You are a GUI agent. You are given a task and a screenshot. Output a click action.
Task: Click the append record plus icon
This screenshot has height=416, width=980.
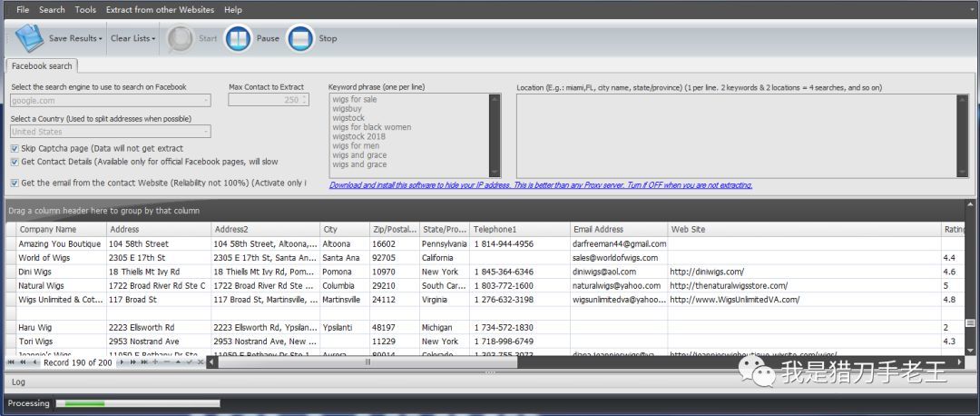(155, 362)
